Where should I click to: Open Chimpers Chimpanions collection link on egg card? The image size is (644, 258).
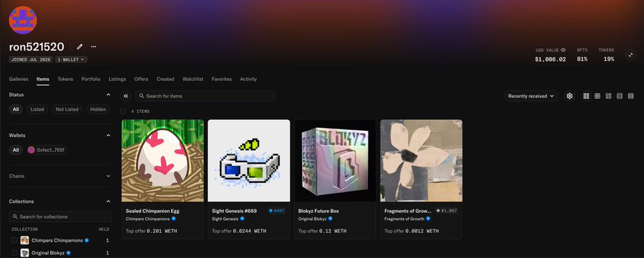pos(147,219)
